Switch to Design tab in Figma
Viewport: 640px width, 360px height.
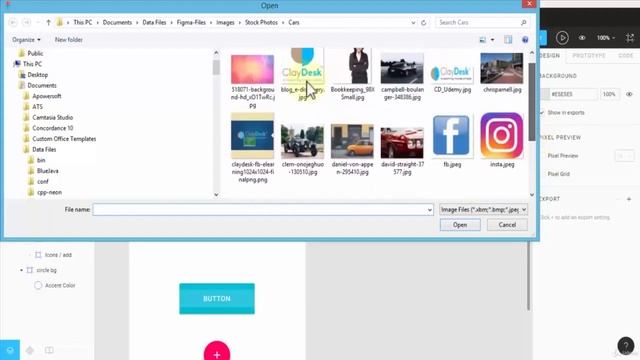point(549,56)
